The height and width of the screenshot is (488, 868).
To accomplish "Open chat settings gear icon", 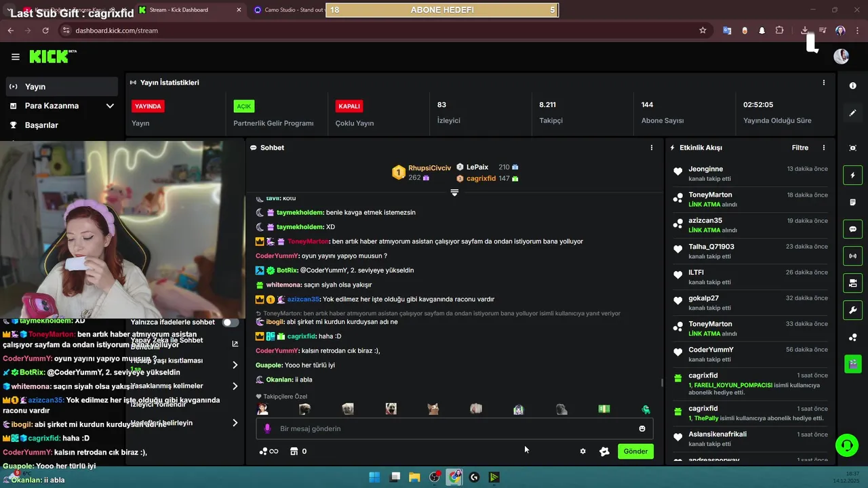I will 583,451.
